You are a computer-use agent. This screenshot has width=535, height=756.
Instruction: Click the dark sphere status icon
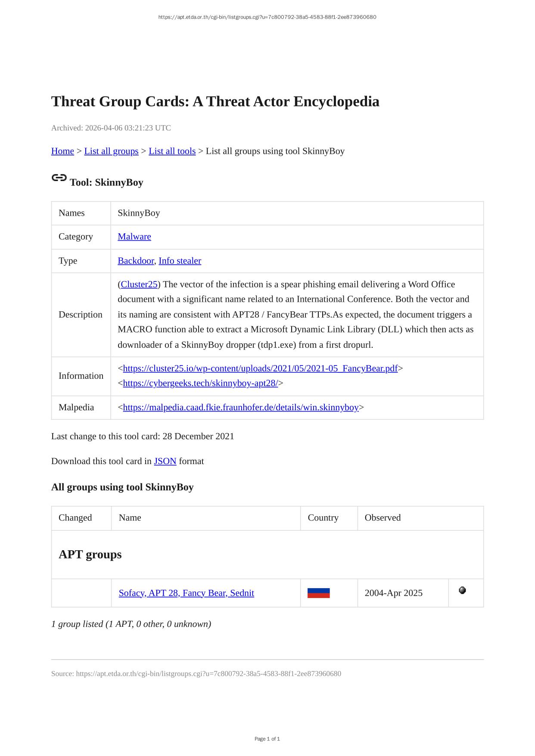pos(462,590)
